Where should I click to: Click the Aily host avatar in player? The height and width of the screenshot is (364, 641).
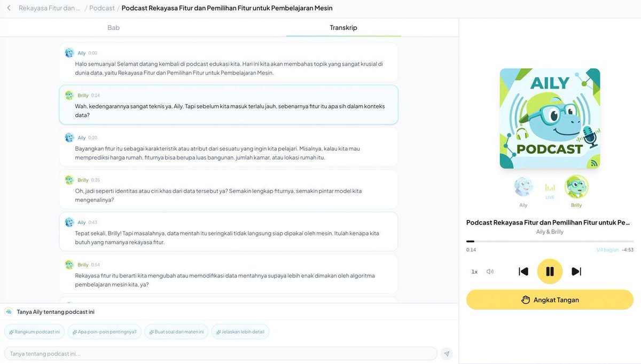523,187
